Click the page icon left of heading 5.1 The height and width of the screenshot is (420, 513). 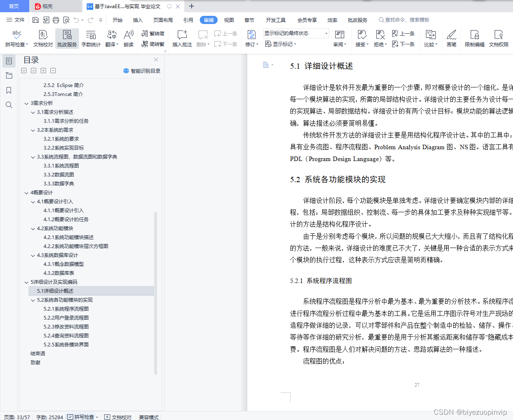pos(266,65)
